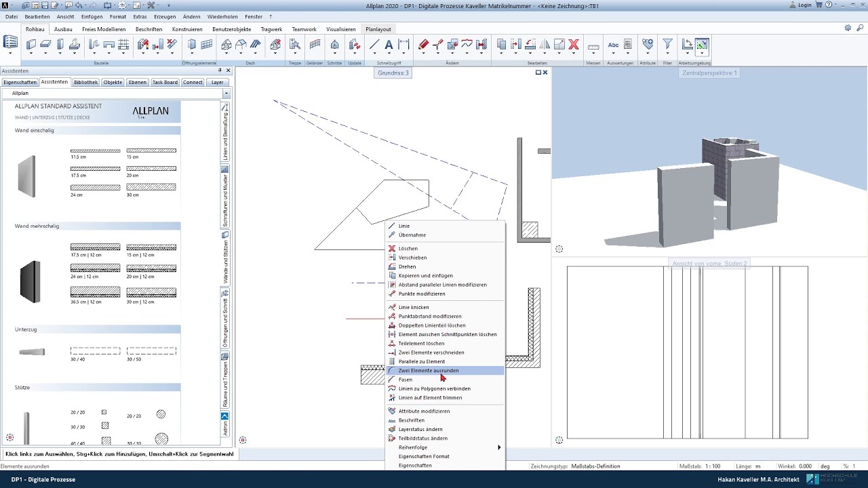The height and width of the screenshot is (488, 868).
Task: Click the door opening icon in Öffnungselemente
Action: (192, 45)
